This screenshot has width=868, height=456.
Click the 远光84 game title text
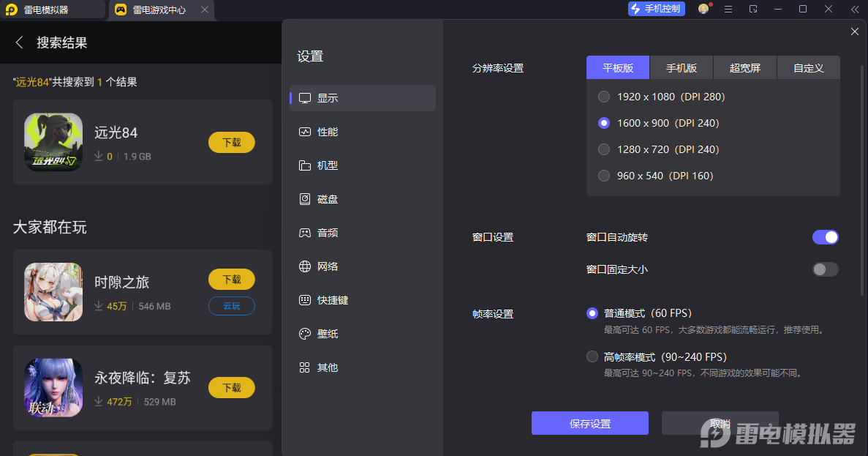click(116, 133)
